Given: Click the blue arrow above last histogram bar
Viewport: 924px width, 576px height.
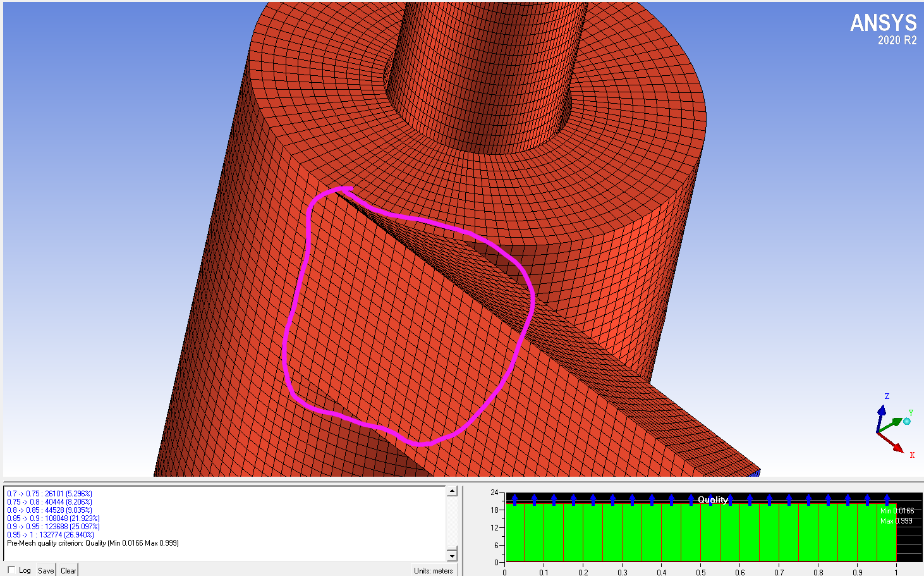Looking at the screenshot, I should pos(887,499).
